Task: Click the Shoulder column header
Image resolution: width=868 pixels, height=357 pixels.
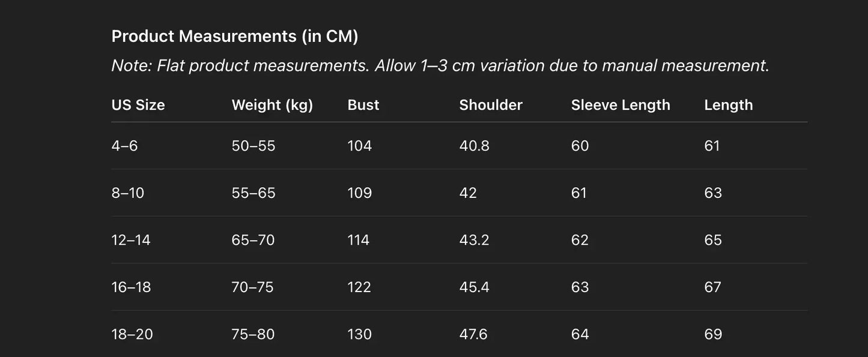Action: pos(491,105)
